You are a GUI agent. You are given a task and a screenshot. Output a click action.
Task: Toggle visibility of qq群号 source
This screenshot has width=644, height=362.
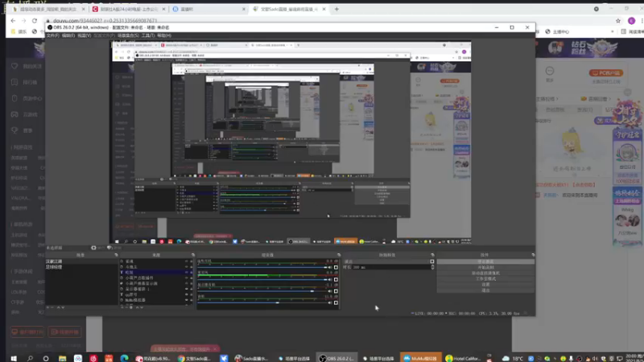point(187,294)
